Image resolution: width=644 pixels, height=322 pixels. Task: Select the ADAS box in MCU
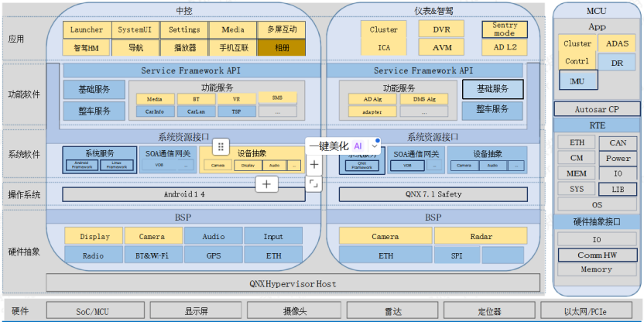coord(617,43)
